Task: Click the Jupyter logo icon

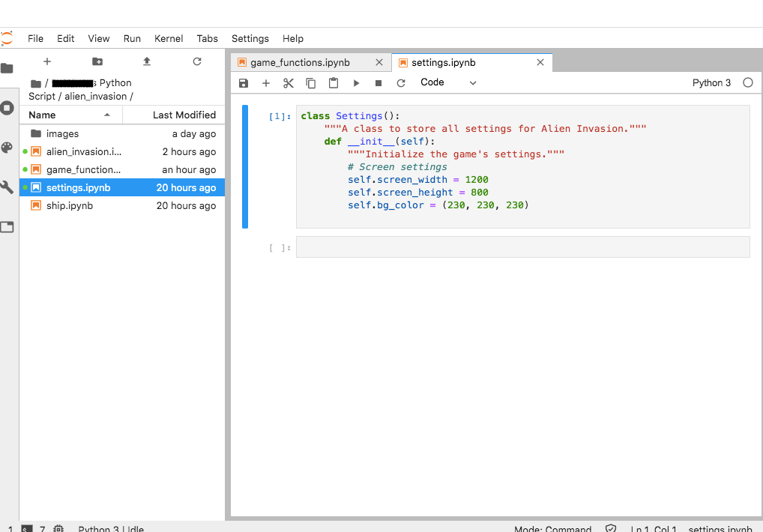Action: click(x=6, y=38)
